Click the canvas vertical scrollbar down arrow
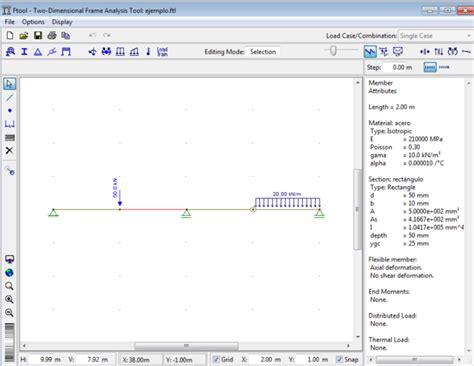The height and width of the screenshot is (366, 474). click(358, 337)
